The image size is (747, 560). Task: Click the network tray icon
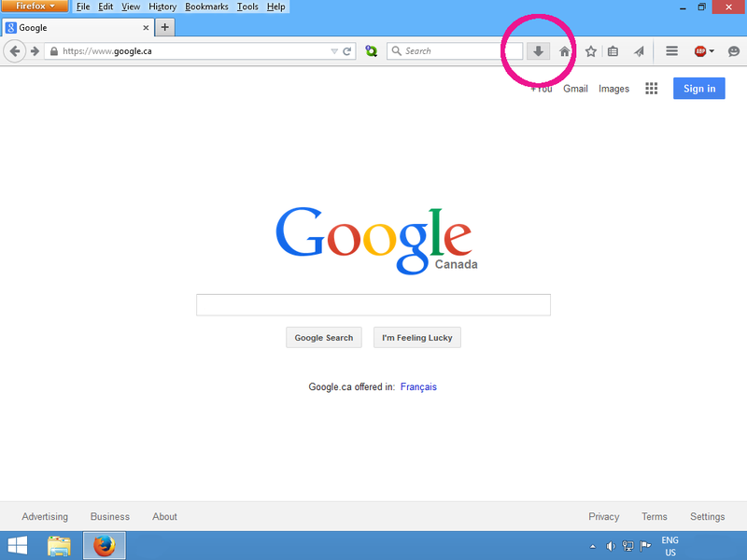click(627, 546)
